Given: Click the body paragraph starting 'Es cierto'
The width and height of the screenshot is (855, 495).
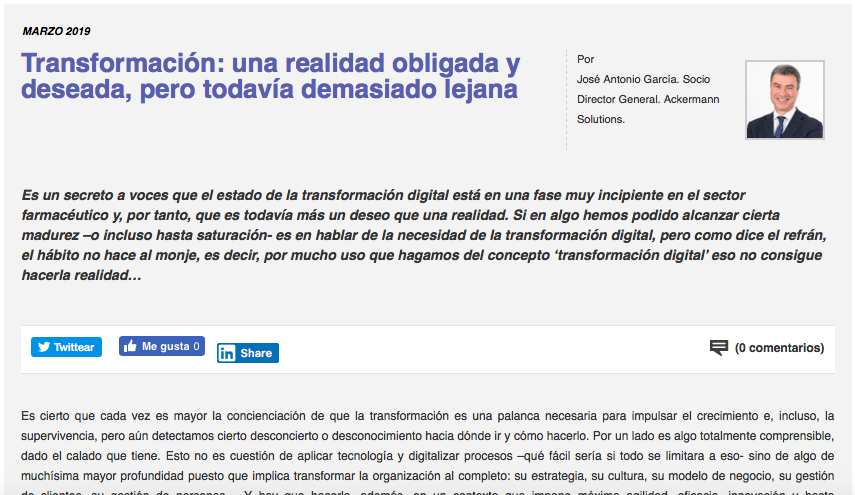Looking at the screenshot, I should [427, 445].
